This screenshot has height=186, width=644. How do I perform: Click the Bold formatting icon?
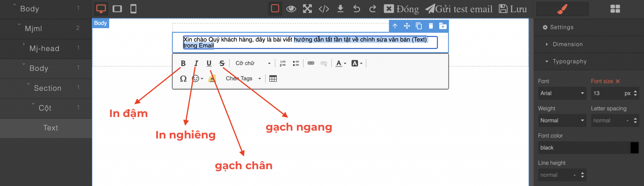tap(183, 63)
